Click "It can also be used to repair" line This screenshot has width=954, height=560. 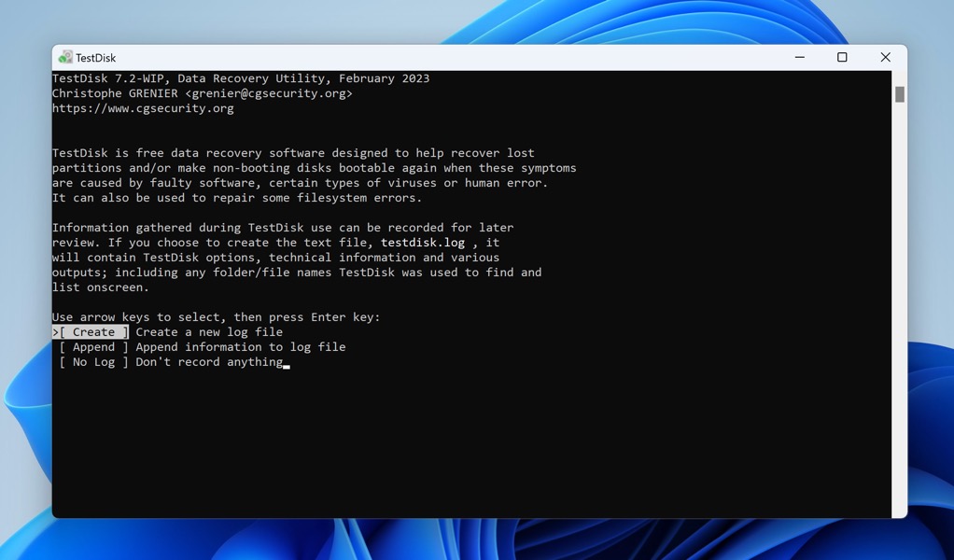tap(237, 198)
